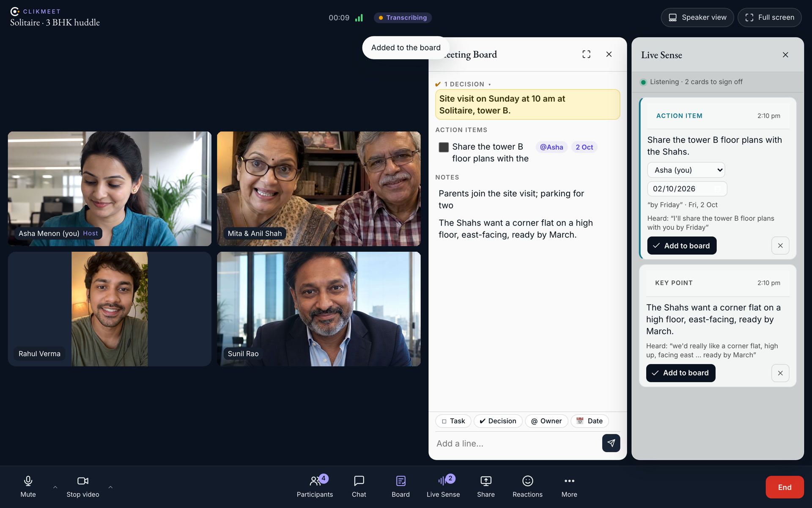Mute the microphone
The height and width of the screenshot is (508, 812).
[28, 487]
